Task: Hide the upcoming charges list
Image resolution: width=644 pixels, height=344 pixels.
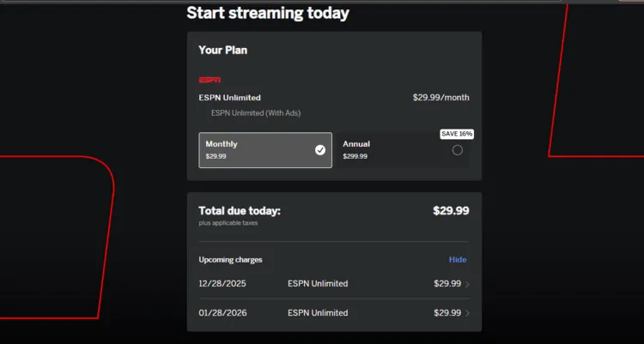Action: pos(458,259)
